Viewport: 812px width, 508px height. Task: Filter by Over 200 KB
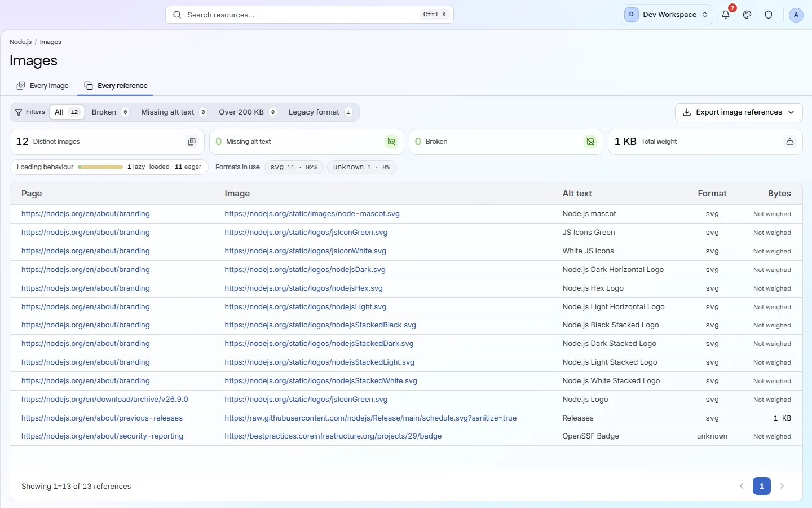pyautogui.click(x=248, y=112)
